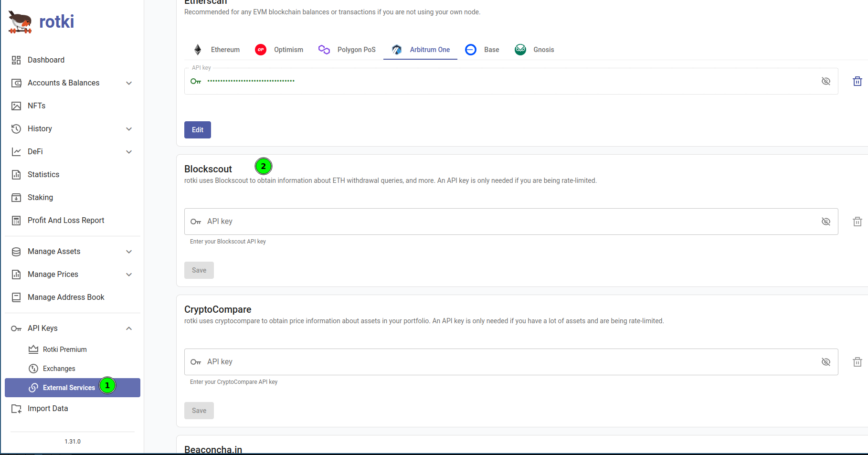Click the Staking inbox icon

click(x=16, y=198)
